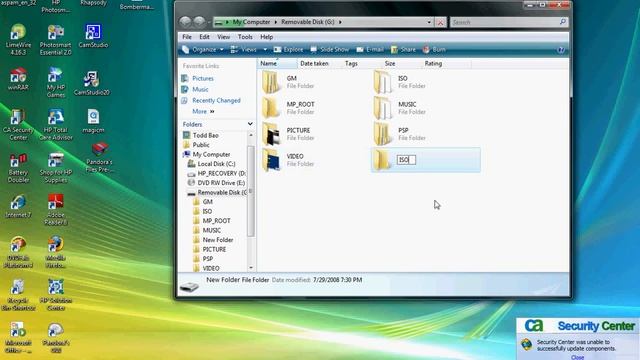Open the Tools menu
This screenshot has height=360, width=640.
tap(245, 37)
